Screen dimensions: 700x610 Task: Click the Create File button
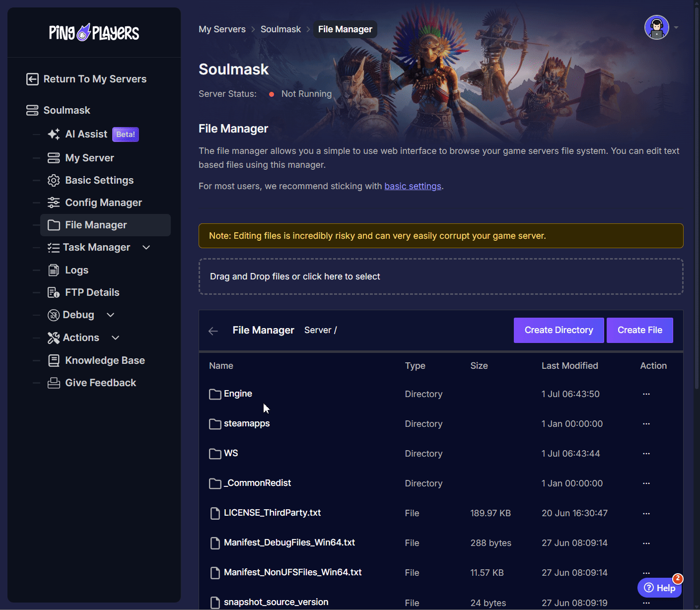pyautogui.click(x=640, y=330)
